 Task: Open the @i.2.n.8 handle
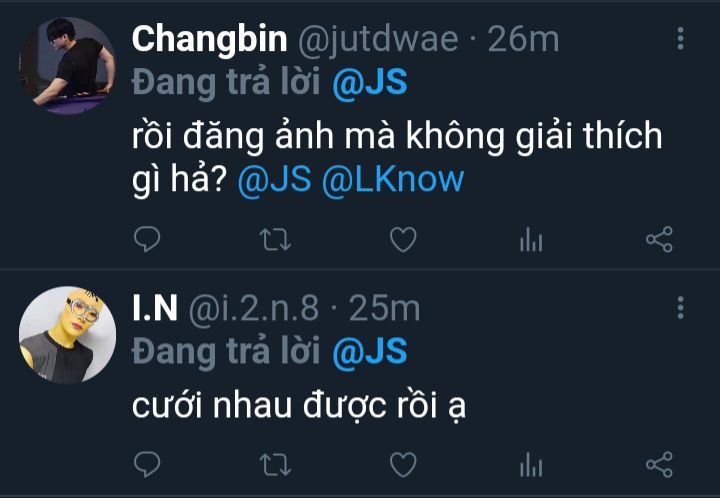[253, 308]
